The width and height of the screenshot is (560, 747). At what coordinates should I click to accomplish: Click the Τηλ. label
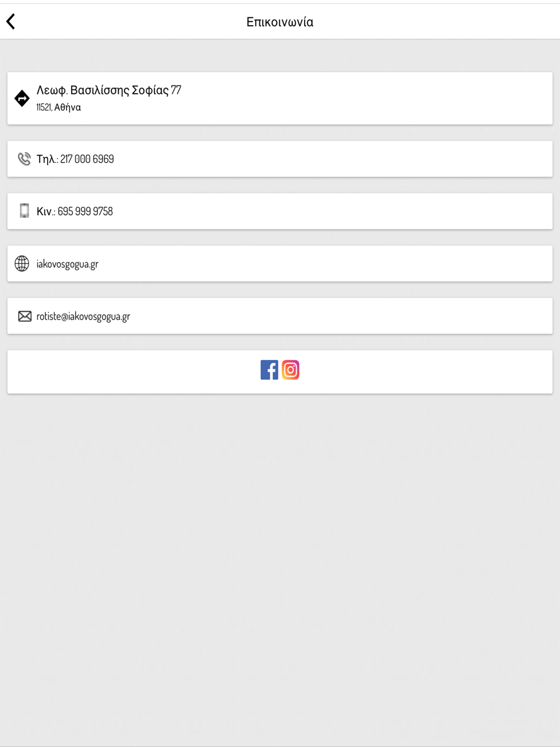pos(47,159)
